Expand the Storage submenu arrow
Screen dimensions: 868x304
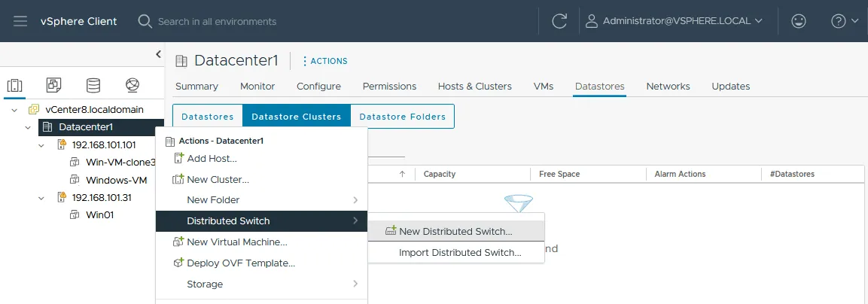pos(355,284)
